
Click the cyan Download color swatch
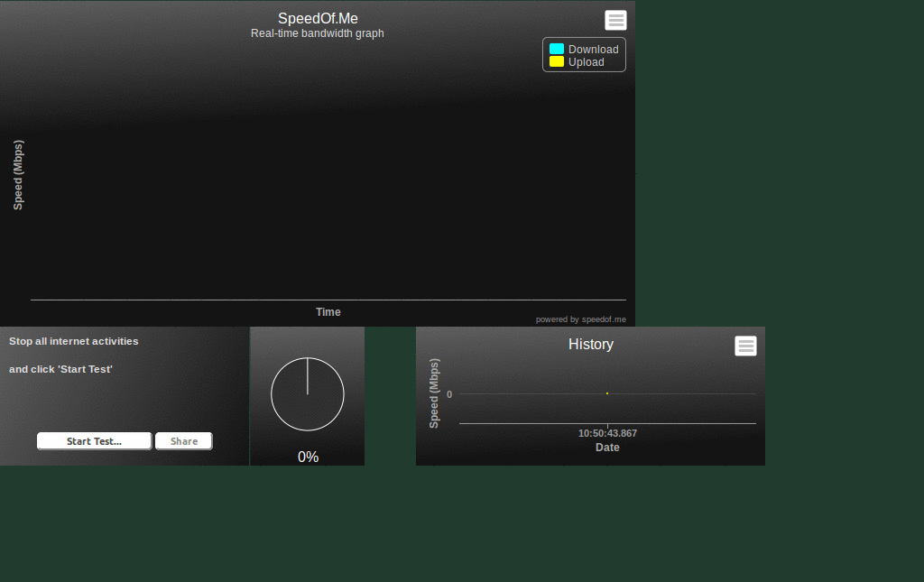(x=556, y=49)
